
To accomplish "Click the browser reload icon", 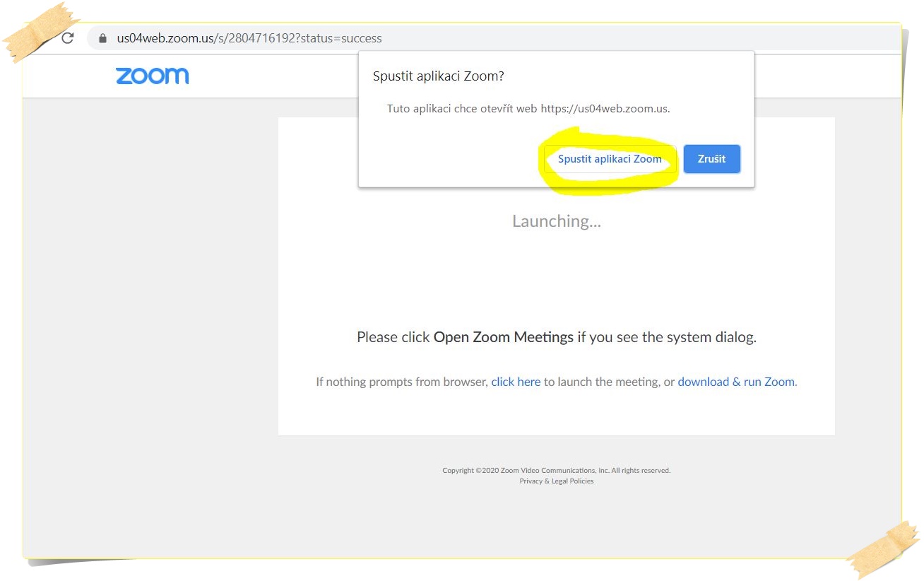I will [x=68, y=38].
